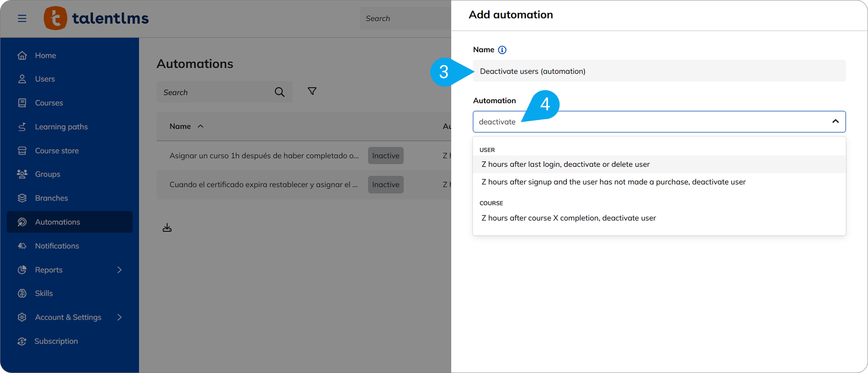The width and height of the screenshot is (868, 373).
Task: Click the download export icon
Action: pos(167,228)
